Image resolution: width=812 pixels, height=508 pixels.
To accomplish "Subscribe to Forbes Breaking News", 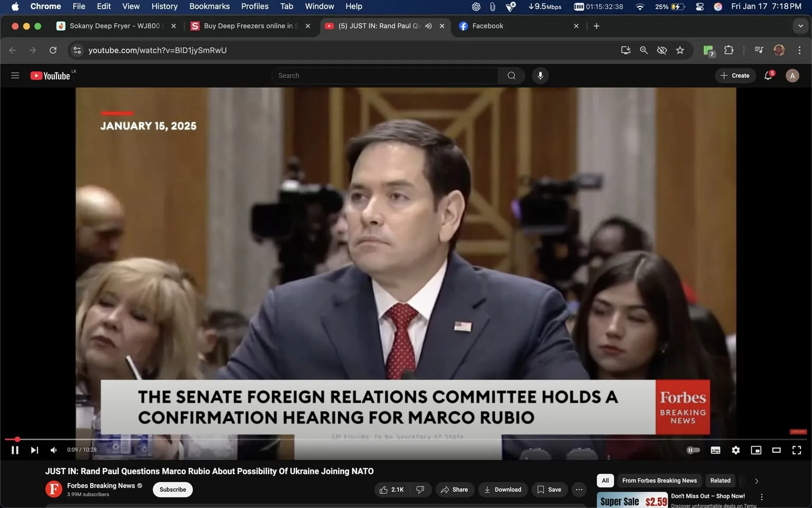I will [x=172, y=489].
